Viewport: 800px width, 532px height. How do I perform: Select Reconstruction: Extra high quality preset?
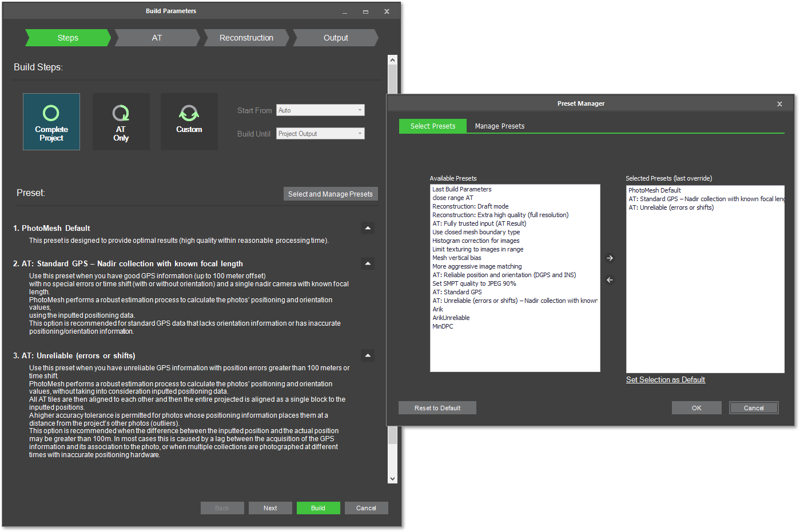[500, 215]
